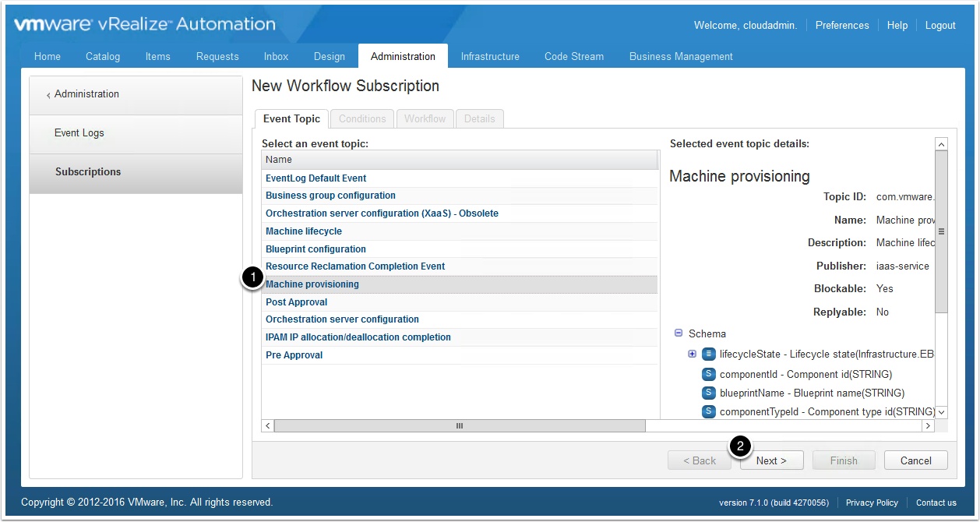This screenshot has width=980, height=522.
Task: Click the horizontal scrollbar right arrow
Action: [928, 426]
